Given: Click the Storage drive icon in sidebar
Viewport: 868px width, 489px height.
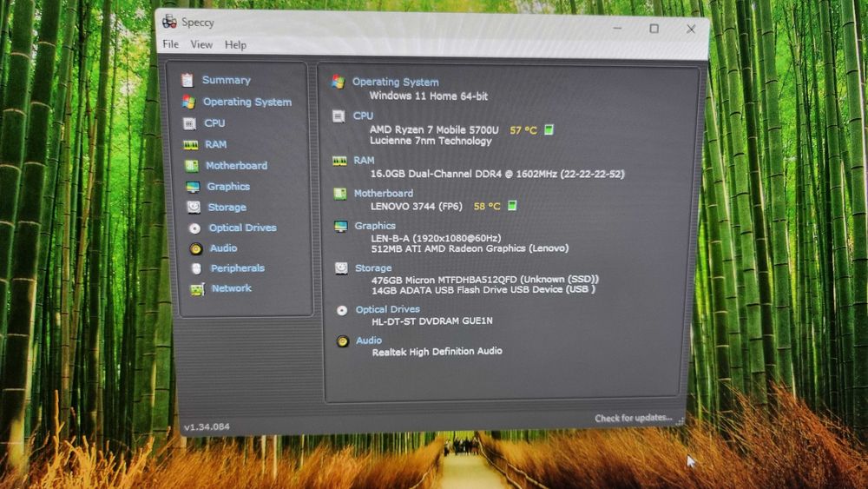Looking at the screenshot, I should (x=194, y=207).
